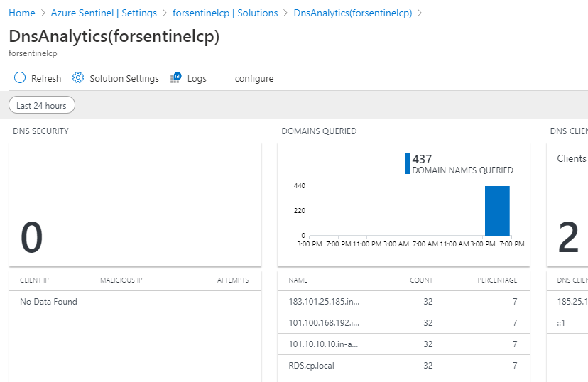Click the PERCENTAGE column header

click(x=497, y=280)
